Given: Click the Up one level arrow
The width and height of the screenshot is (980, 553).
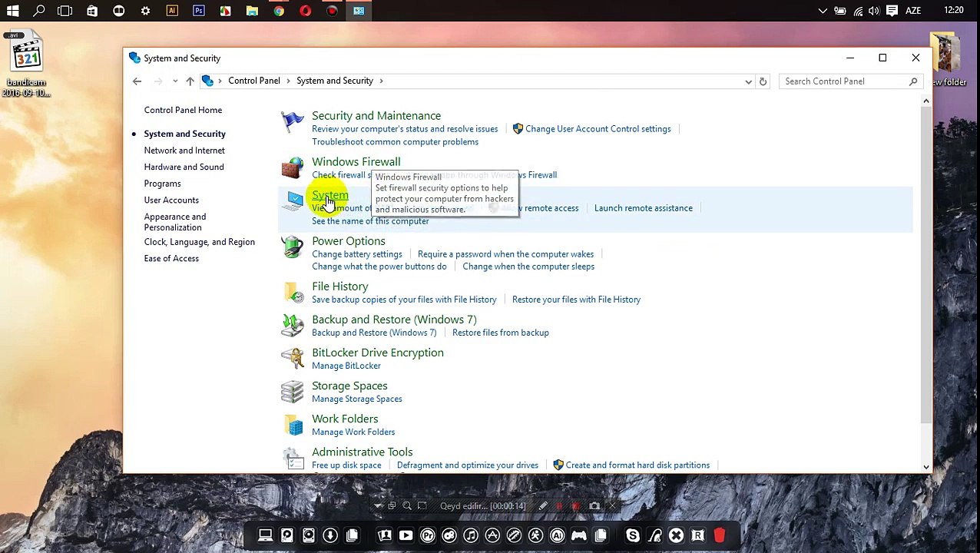Looking at the screenshot, I should coord(190,81).
